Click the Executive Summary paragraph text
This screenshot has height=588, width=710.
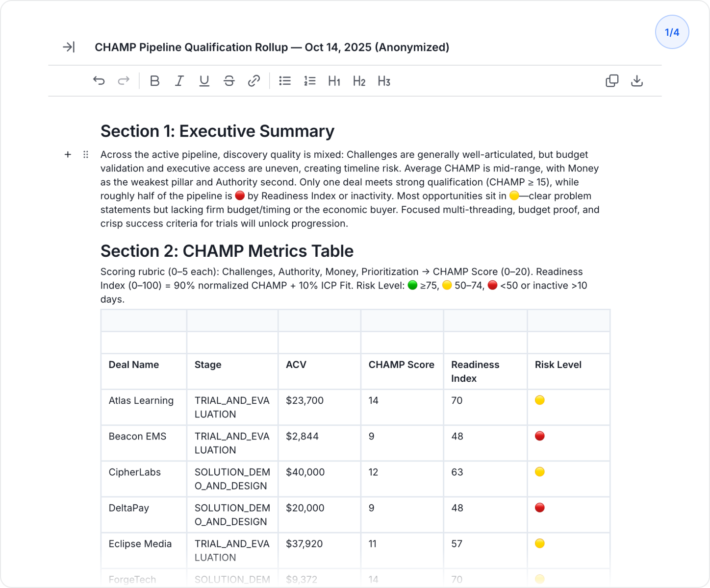[350, 189]
